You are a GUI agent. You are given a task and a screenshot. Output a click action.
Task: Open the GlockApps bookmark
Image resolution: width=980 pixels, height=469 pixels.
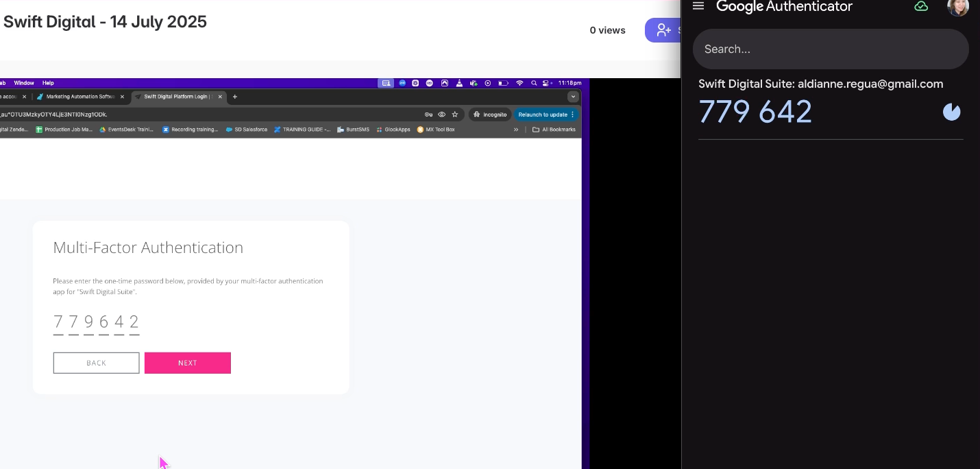point(393,129)
